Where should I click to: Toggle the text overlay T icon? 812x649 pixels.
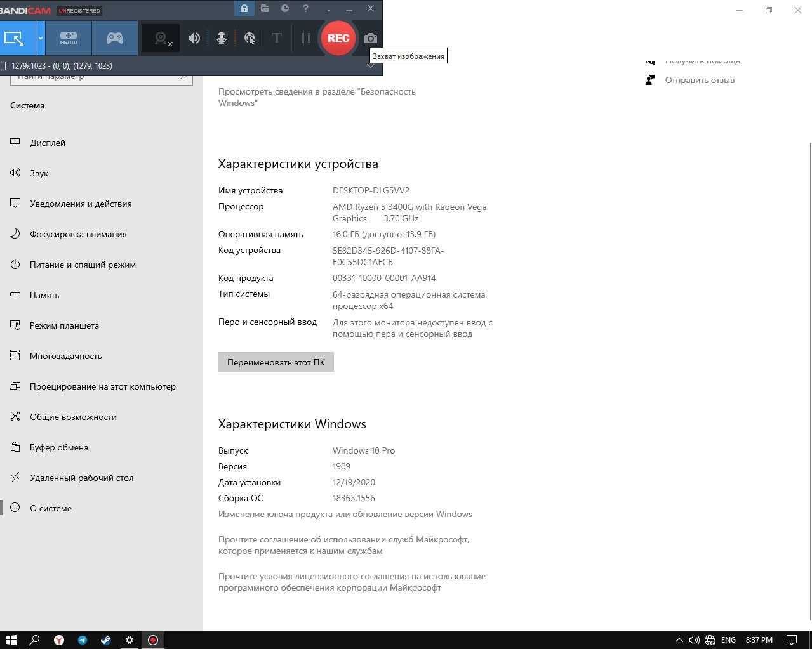[277, 38]
